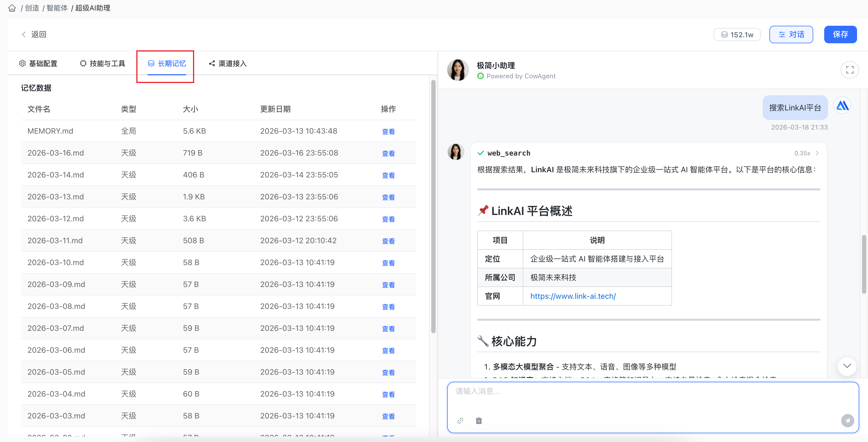The height and width of the screenshot is (442, 868).
Task: Save the agent with the 保存 button
Action: (x=840, y=34)
